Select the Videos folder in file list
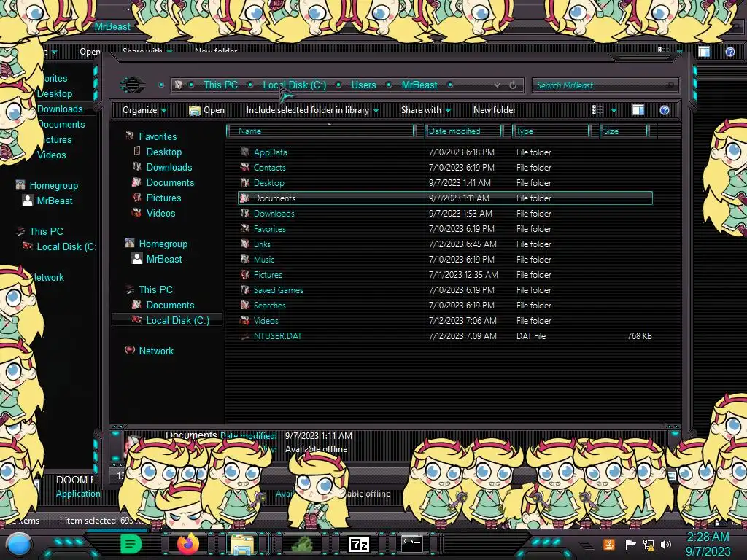The width and height of the screenshot is (747, 560). 266,321
